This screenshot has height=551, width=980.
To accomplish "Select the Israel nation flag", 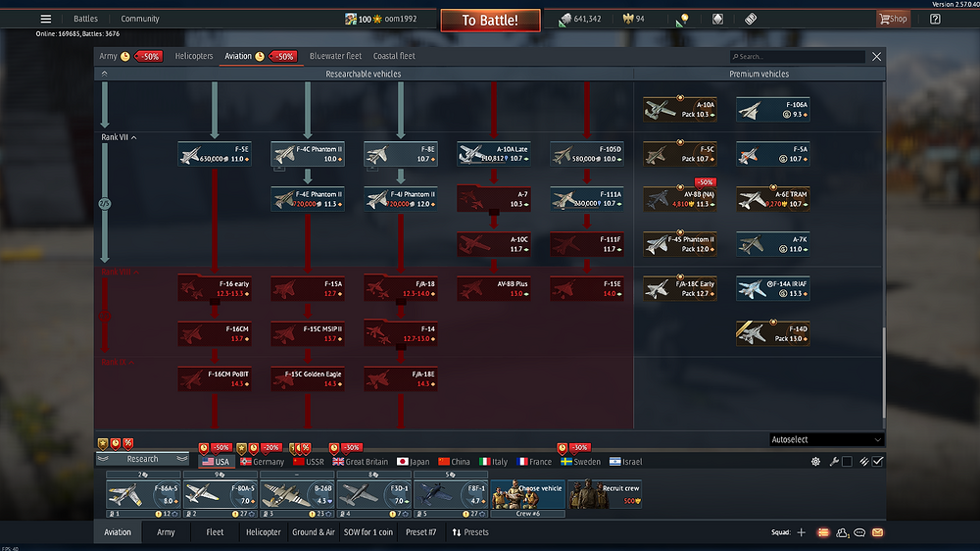I will coord(625,462).
